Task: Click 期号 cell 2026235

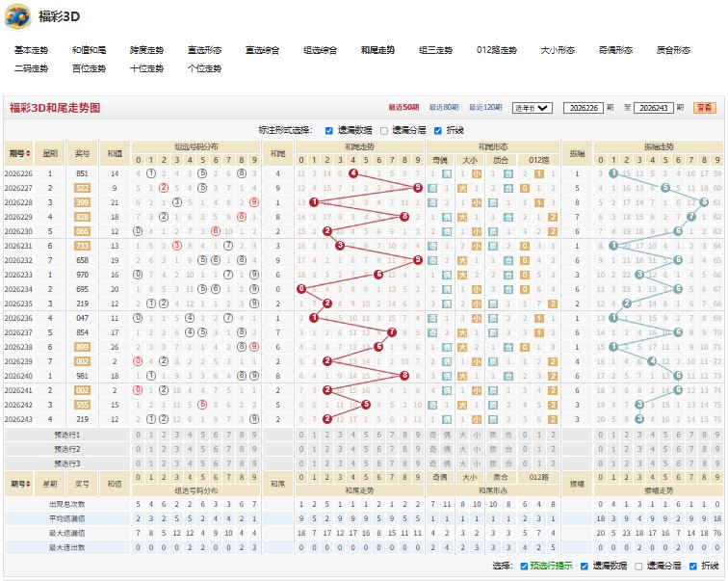Action: tap(18, 304)
